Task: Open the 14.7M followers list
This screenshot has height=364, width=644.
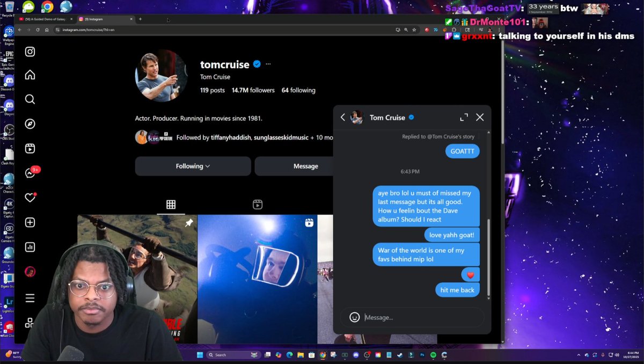Action: pos(253,90)
